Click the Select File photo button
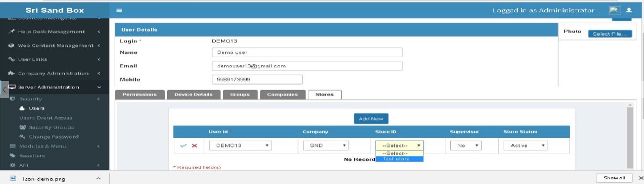 coord(610,34)
